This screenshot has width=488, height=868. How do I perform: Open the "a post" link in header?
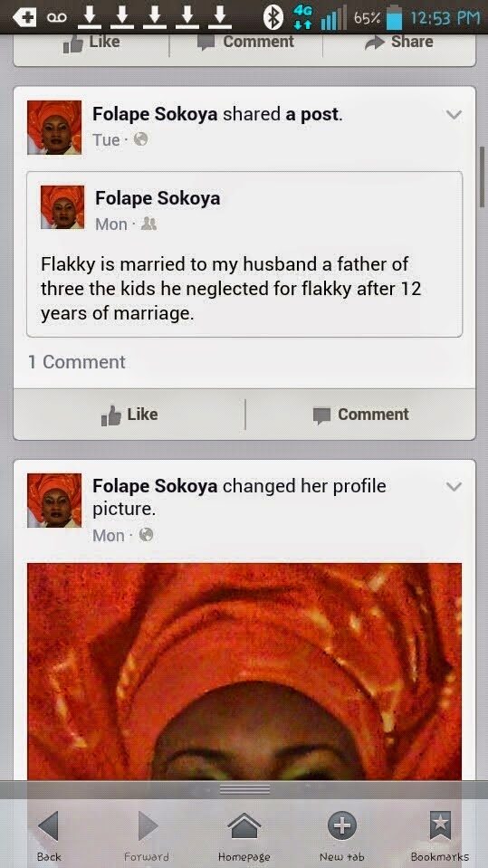(313, 114)
